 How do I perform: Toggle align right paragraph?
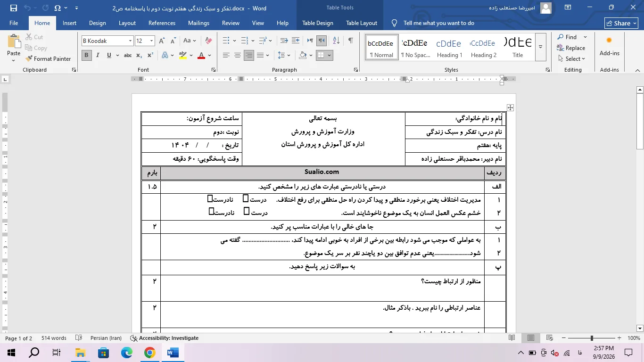point(249,55)
